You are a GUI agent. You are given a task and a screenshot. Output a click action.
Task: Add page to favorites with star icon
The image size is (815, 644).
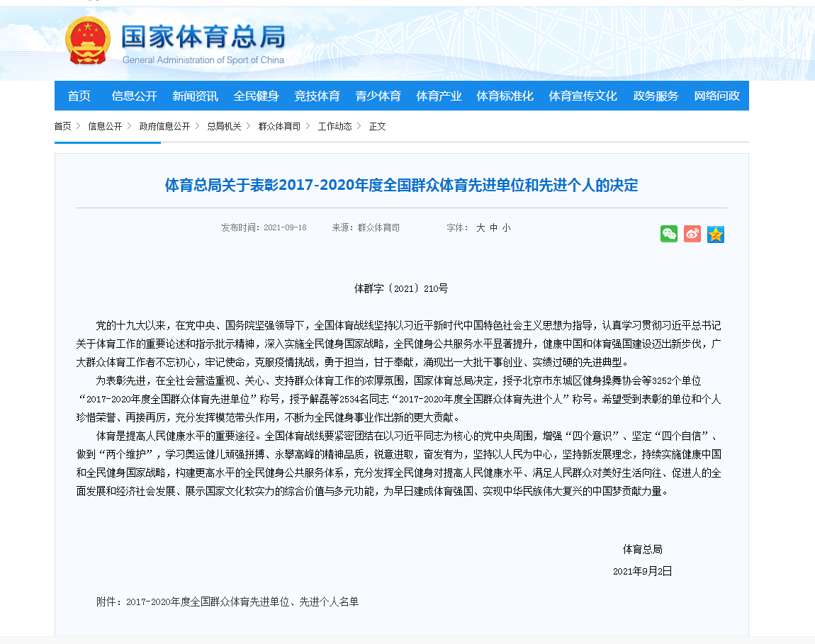716,234
